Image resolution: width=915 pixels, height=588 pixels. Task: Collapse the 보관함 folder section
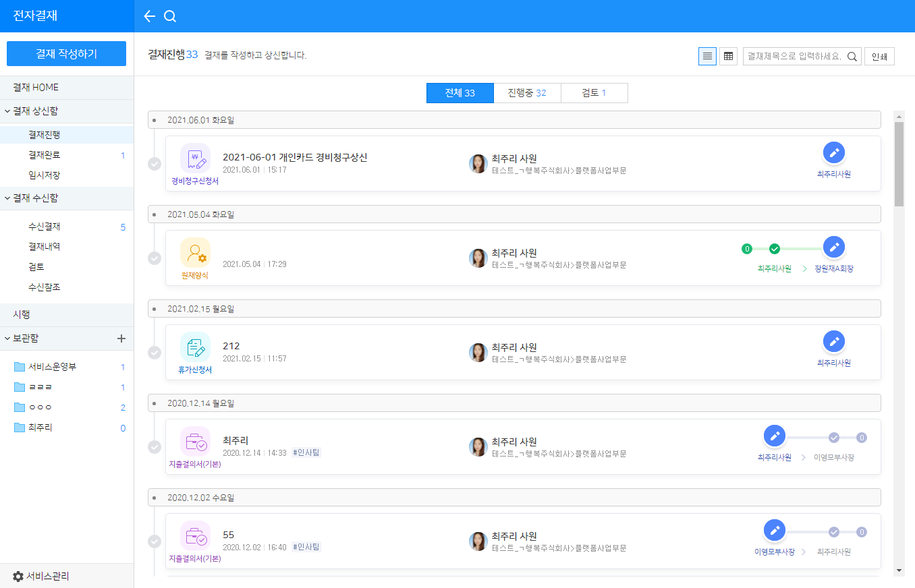pos(7,339)
